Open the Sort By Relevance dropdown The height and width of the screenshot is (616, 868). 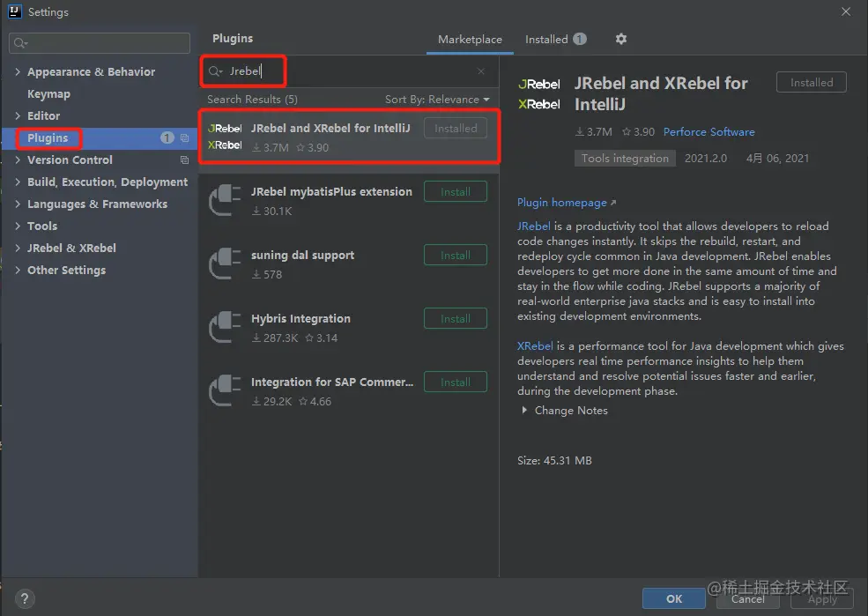[x=437, y=100]
